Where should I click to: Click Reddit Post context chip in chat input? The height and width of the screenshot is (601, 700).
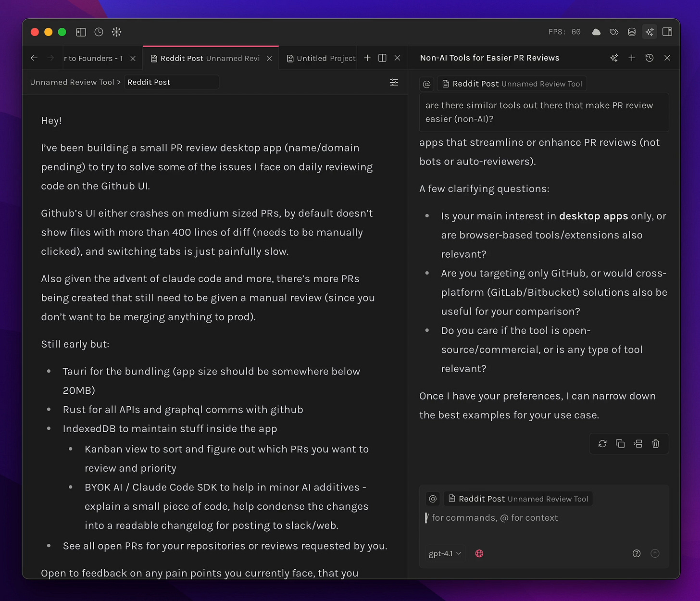518,499
